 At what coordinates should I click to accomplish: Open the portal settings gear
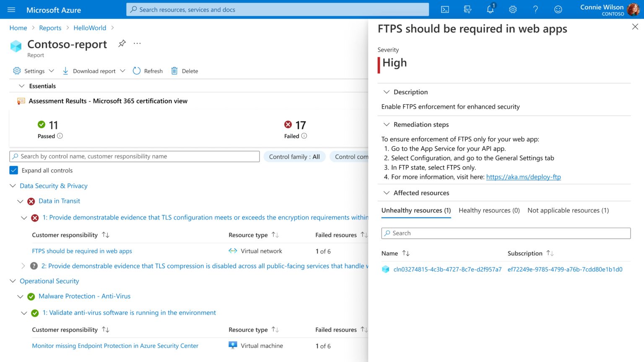[513, 9]
